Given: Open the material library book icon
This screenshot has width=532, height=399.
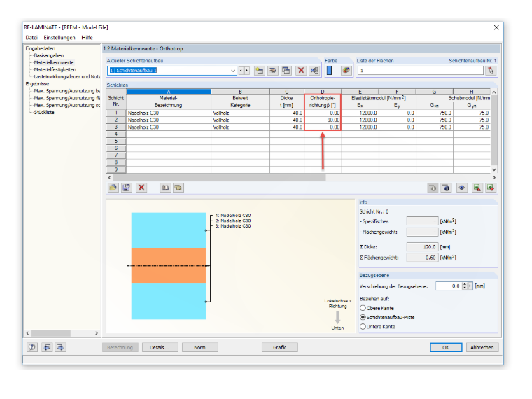Looking at the screenshot, I should click(x=165, y=188).
